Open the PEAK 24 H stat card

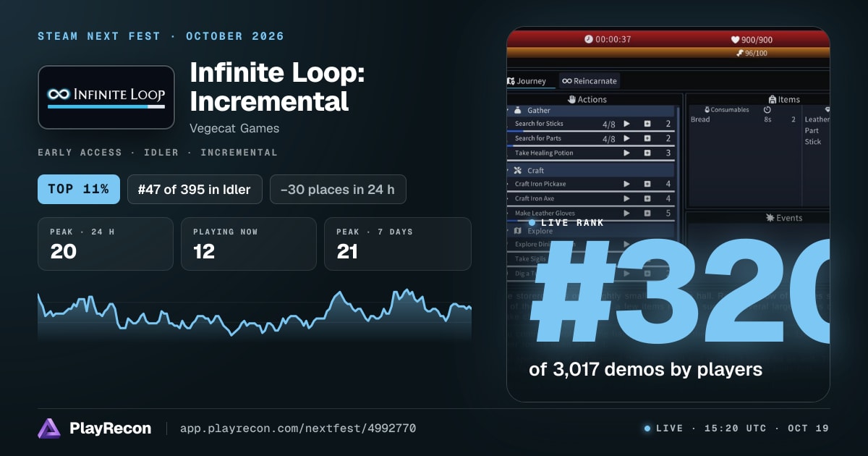pyautogui.click(x=106, y=244)
